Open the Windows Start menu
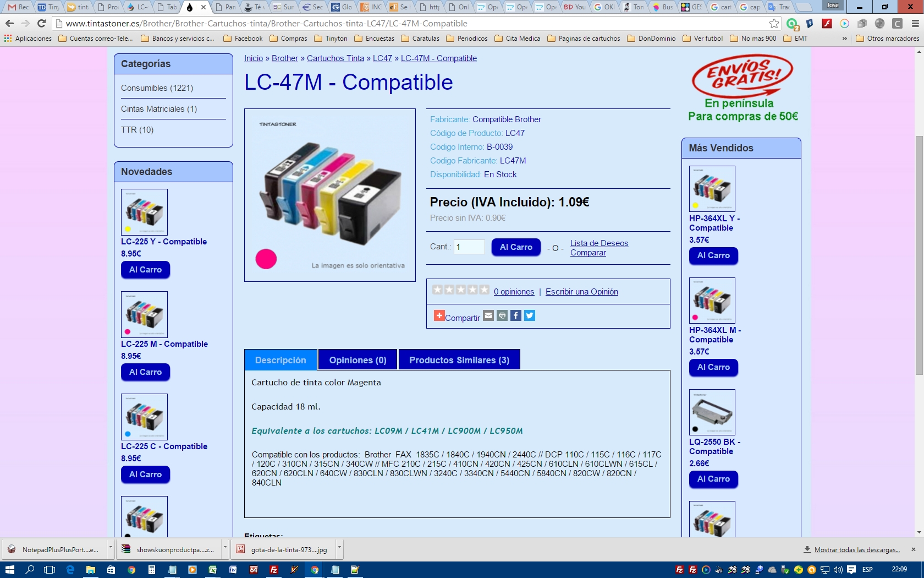 (x=9, y=570)
